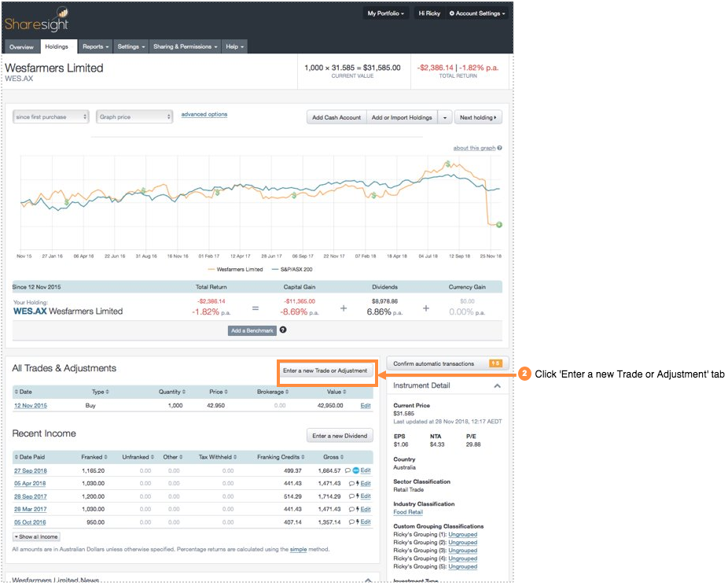The width and height of the screenshot is (728, 586).
Task: Open Account Settings menu
Action: (x=477, y=13)
